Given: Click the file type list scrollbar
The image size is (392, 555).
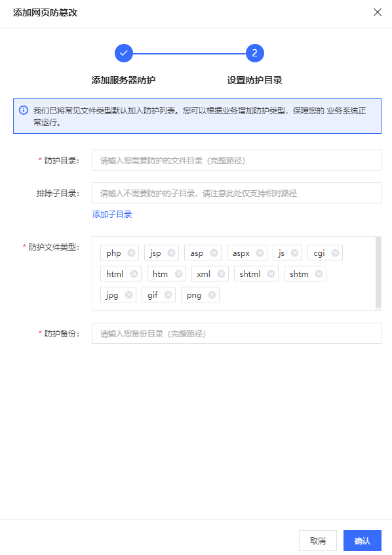Looking at the screenshot, I should click(x=378, y=272).
